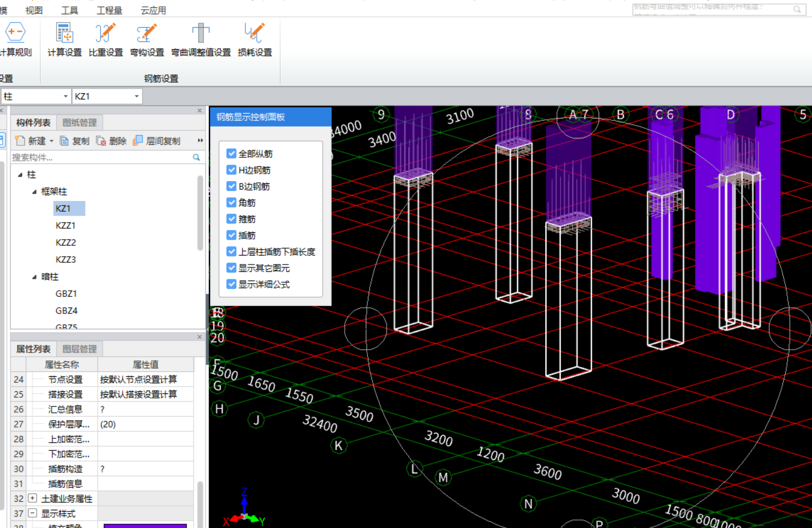This screenshot has width=812, height=528.
Task: Switch to the 图纸管理 tab
Action: tap(79, 123)
